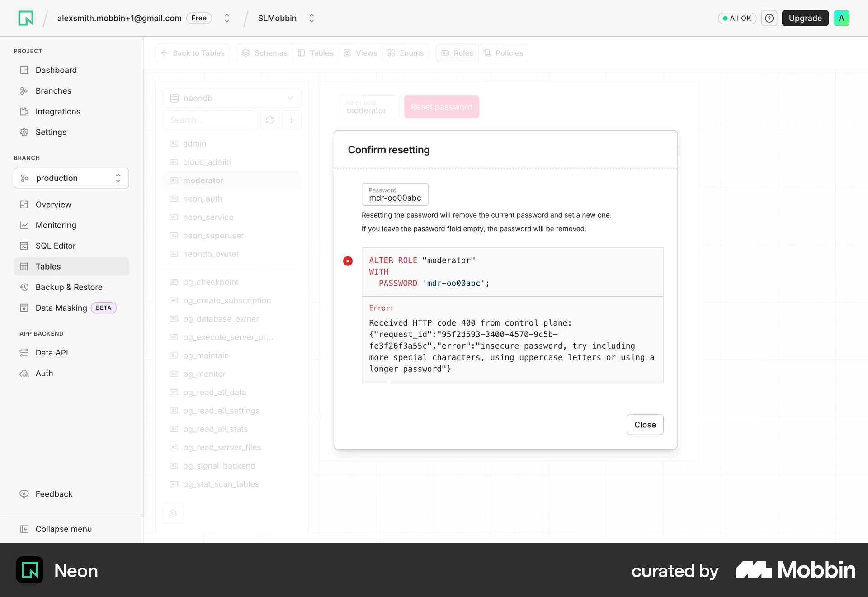Open the production branch dropdown
This screenshot has width=868, height=597.
(71, 178)
